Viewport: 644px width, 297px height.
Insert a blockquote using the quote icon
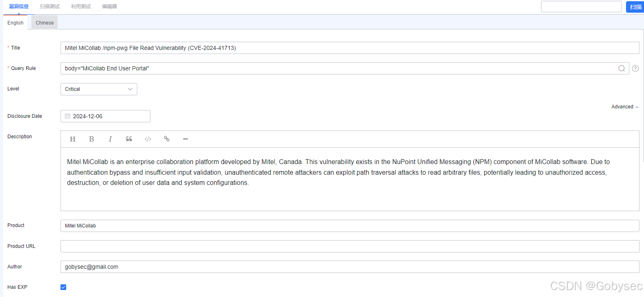129,139
